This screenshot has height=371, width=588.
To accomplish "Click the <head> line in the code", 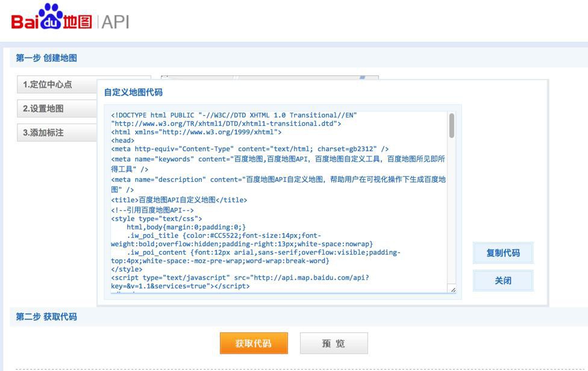I will (123, 140).
